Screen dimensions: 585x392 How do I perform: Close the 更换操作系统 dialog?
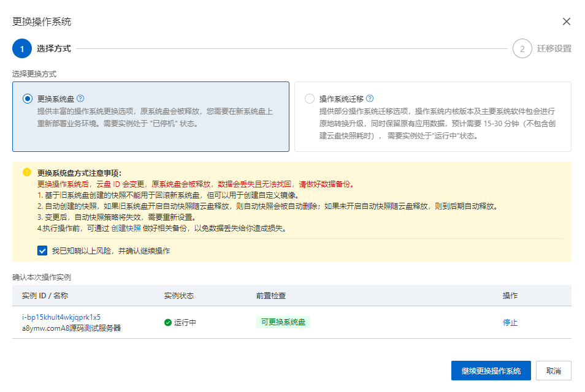567,20
